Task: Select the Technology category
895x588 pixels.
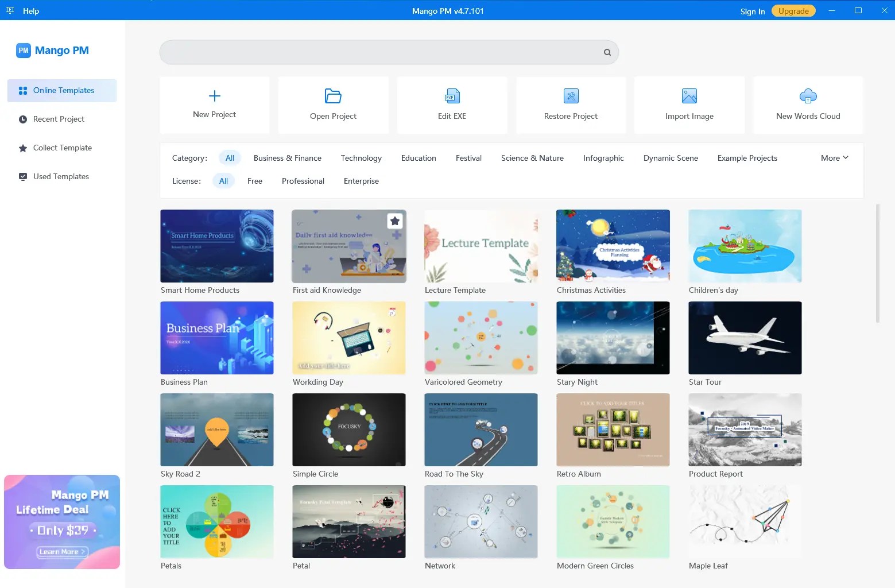Action: coord(361,158)
